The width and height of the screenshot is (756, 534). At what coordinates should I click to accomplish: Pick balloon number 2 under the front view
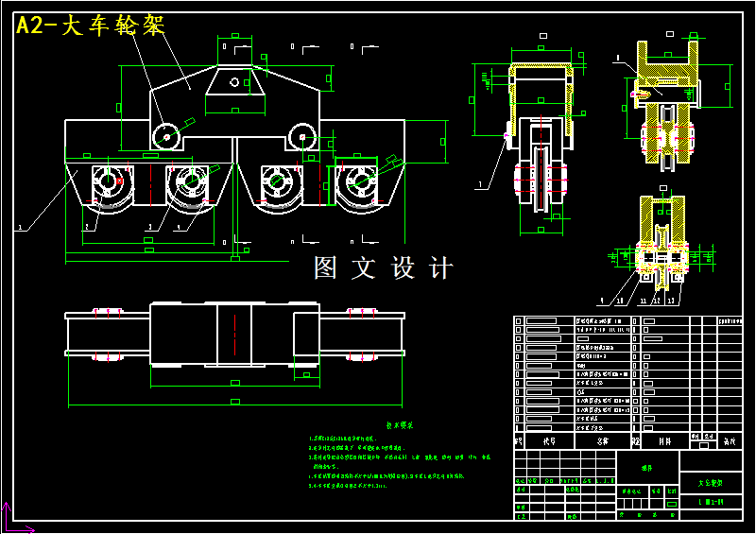pos(87,227)
